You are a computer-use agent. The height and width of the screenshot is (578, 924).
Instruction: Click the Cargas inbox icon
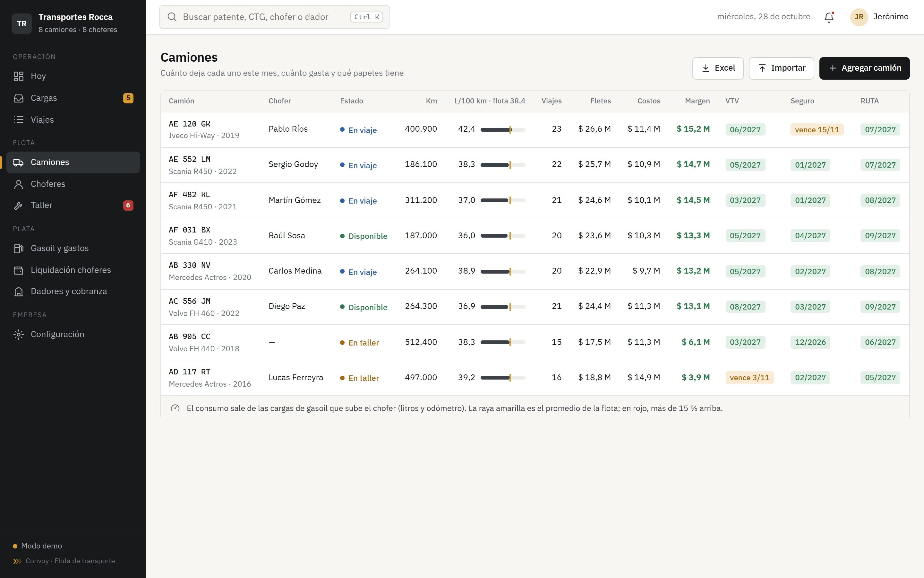(18, 98)
